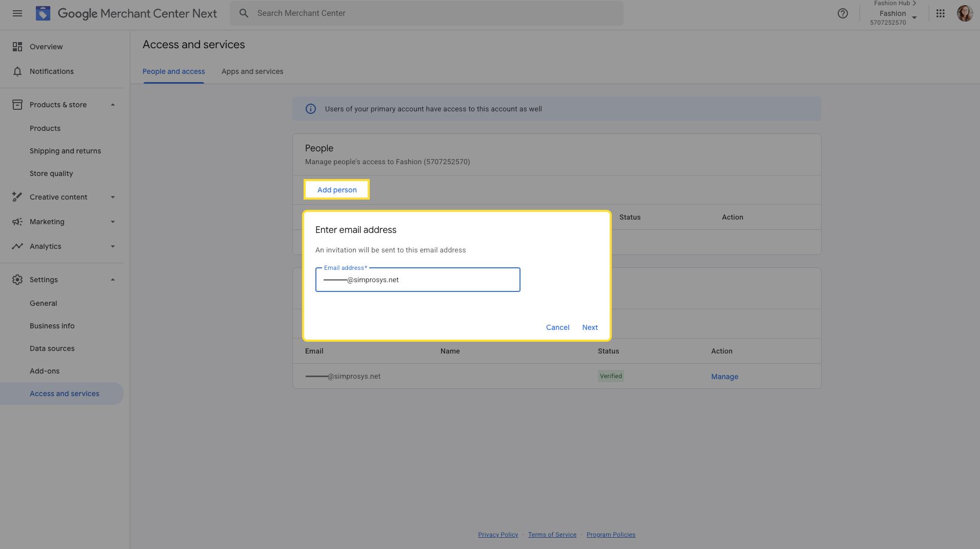Click the user profile avatar
The image size is (980, 549).
click(964, 13)
